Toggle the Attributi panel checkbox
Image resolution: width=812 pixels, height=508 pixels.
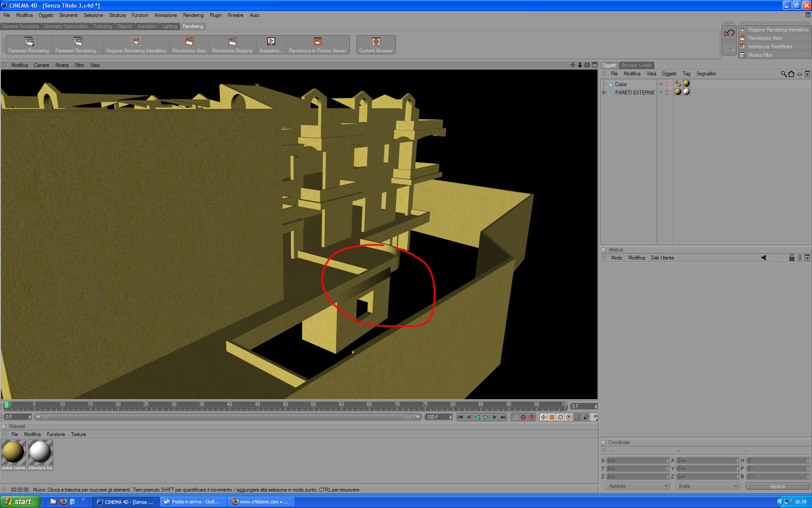tap(604, 250)
